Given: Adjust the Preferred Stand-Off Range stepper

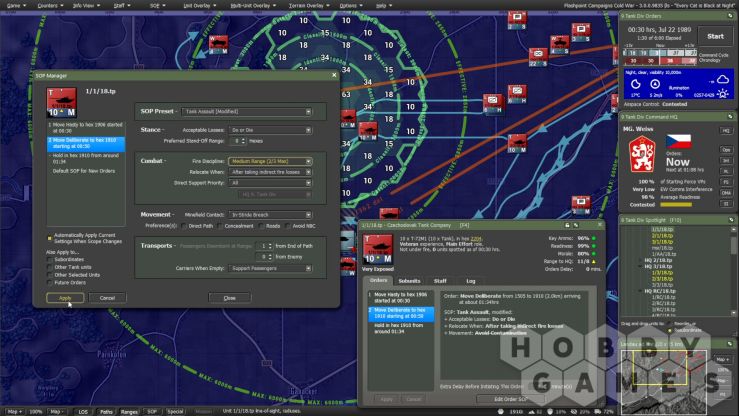Looking at the screenshot, I should click(x=244, y=141).
